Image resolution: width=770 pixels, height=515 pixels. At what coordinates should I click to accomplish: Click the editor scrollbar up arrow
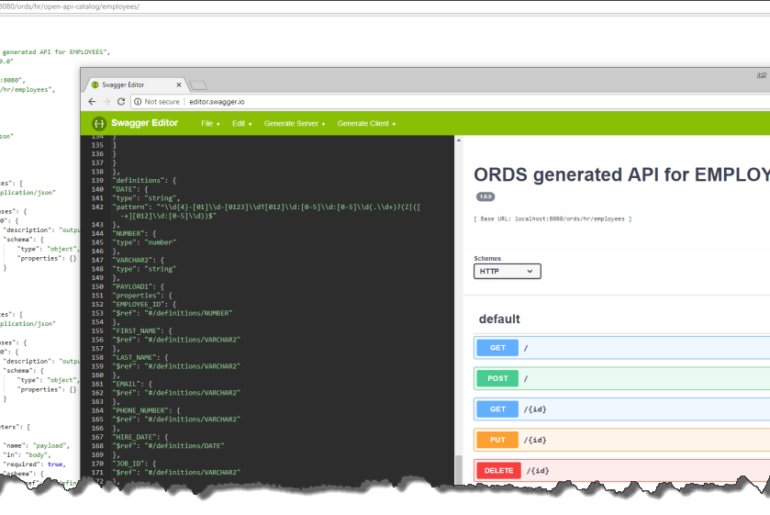[x=459, y=140]
